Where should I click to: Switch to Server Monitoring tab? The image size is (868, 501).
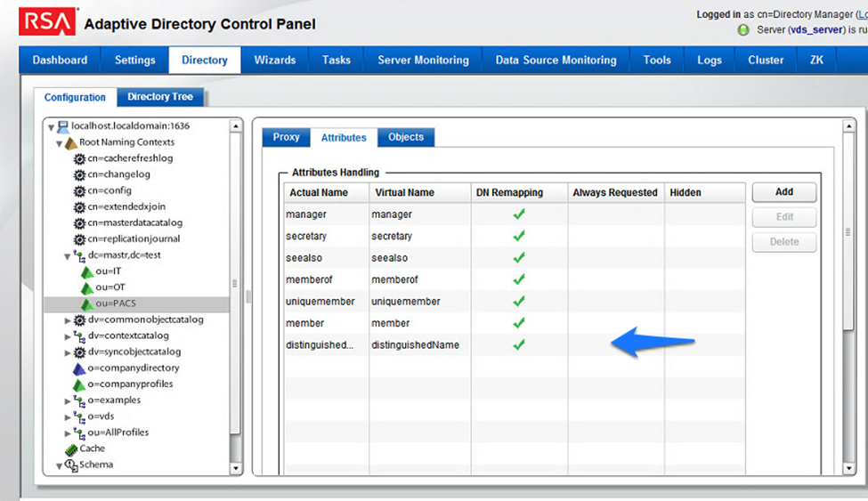424,60
